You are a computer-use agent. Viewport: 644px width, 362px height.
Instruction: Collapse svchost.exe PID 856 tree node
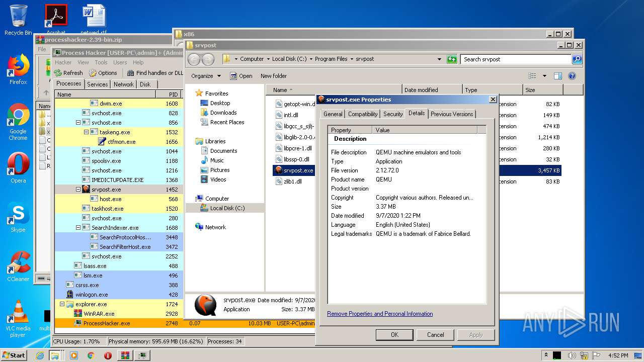pyautogui.click(x=78, y=123)
